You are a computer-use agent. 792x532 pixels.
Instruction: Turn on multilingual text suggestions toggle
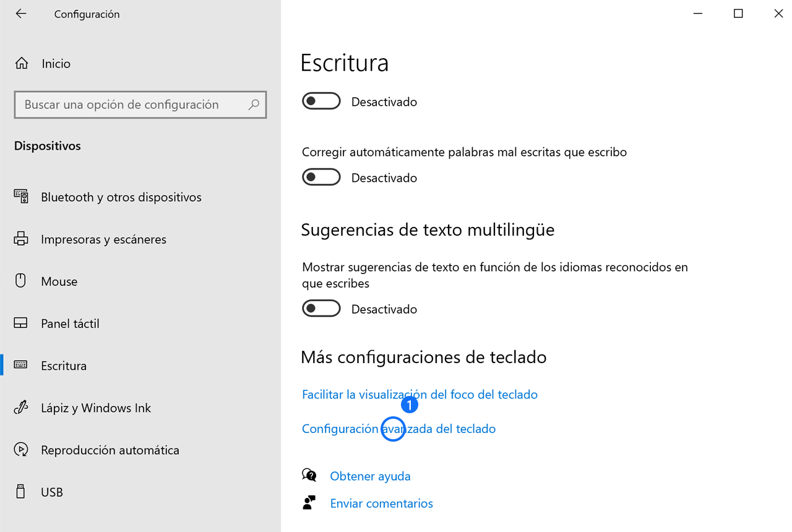point(321,308)
